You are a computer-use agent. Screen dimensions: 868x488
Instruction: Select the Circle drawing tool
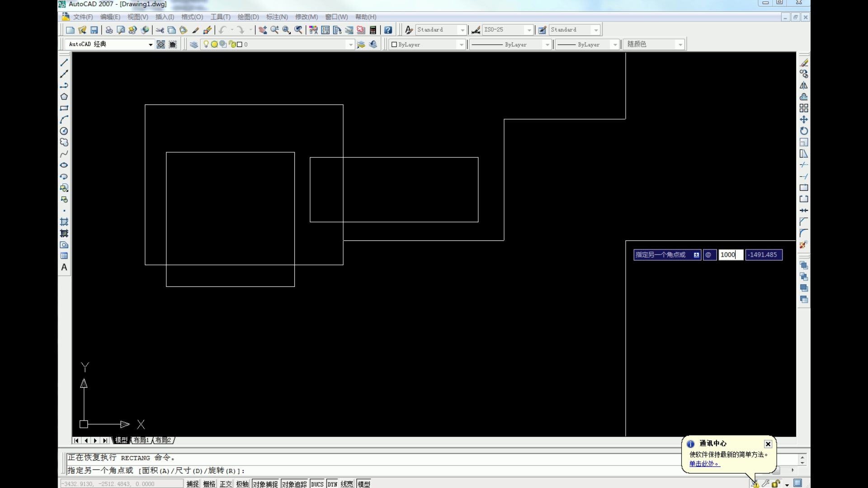point(64,131)
